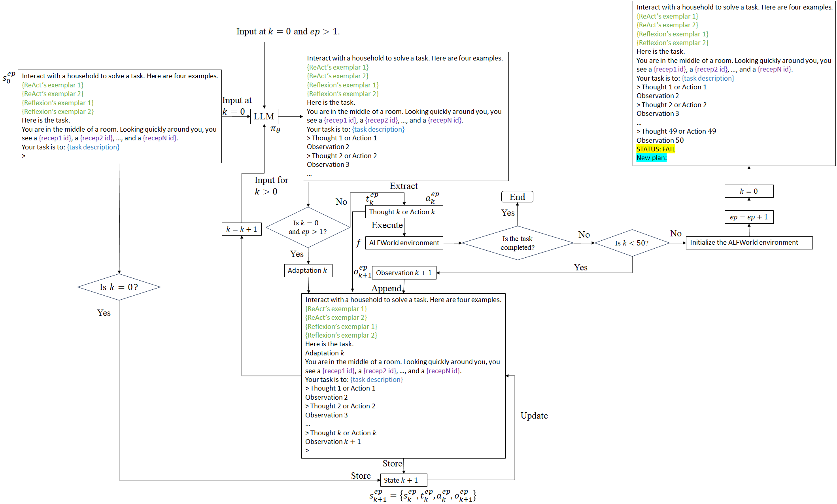Select the 'Observation k + 1' box
The width and height of the screenshot is (837, 504).
(x=404, y=273)
